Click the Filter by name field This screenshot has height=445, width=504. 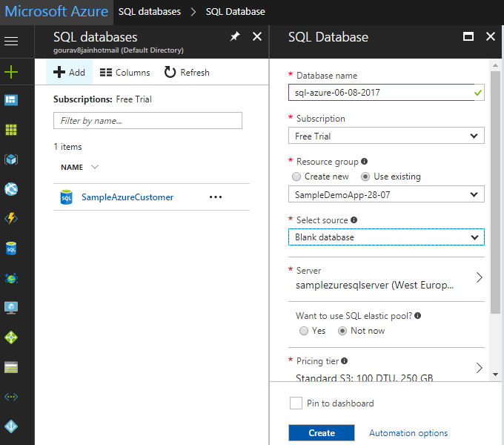pos(147,121)
